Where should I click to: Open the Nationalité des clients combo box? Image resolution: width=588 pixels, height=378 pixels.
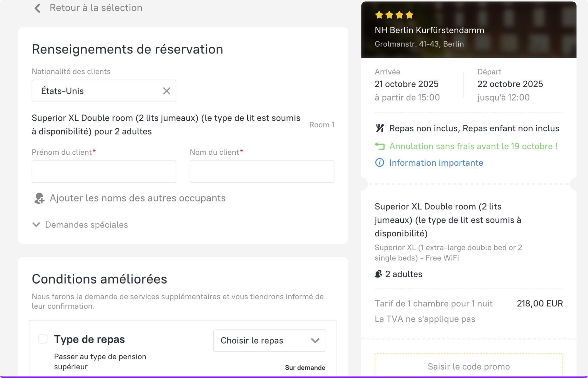click(x=98, y=91)
